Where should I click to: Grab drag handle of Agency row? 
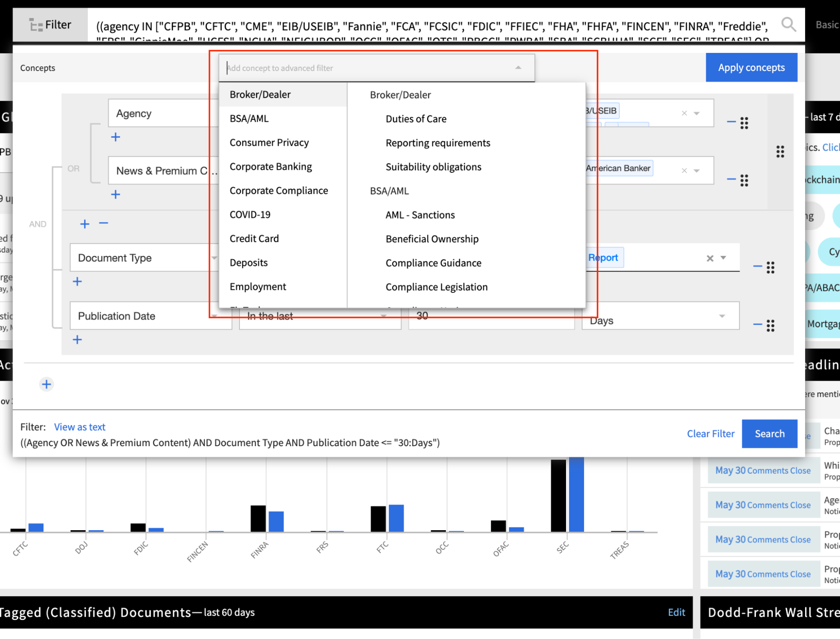(744, 123)
